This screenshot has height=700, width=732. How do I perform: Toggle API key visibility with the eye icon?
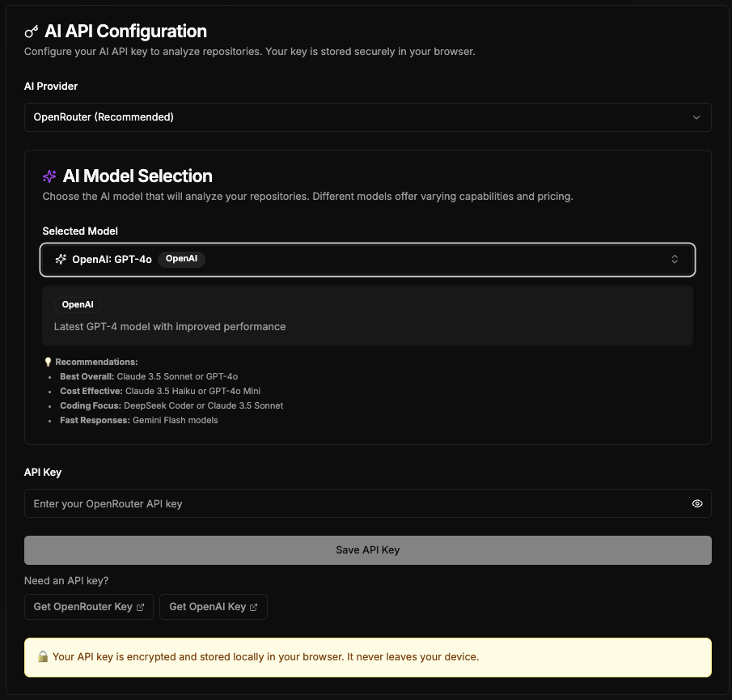(696, 503)
